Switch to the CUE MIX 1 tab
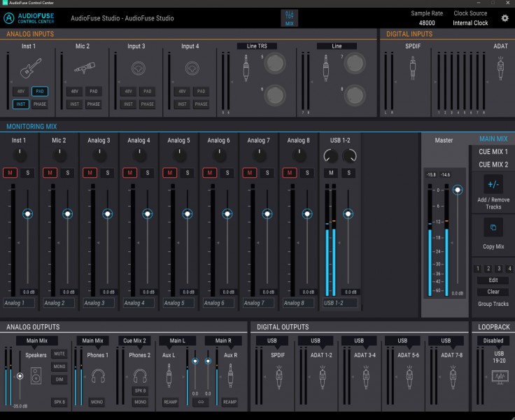The width and height of the screenshot is (515, 420). (x=493, y=151)
